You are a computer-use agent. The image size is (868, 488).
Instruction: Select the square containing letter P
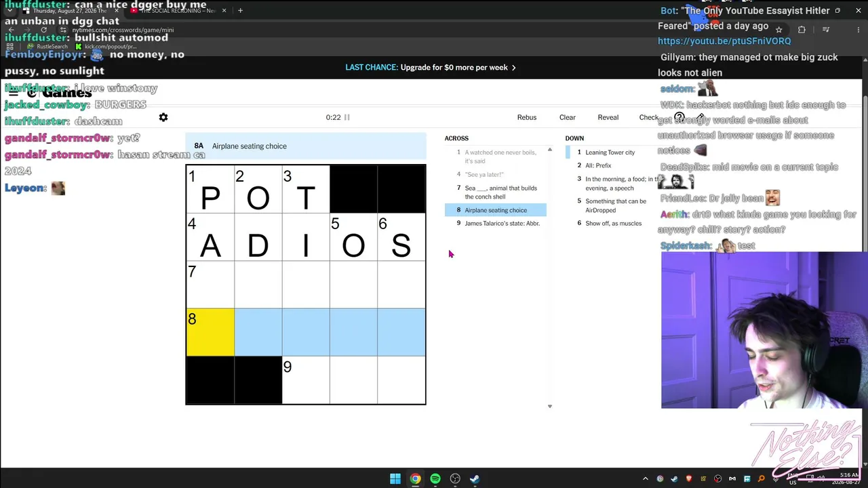pyautogui.click(x=210, y=189)
